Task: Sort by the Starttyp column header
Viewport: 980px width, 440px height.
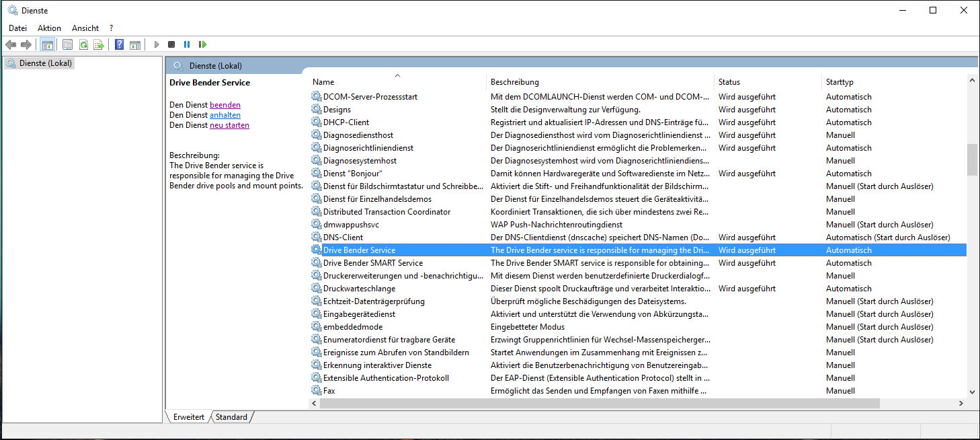Action: [894, 81]
